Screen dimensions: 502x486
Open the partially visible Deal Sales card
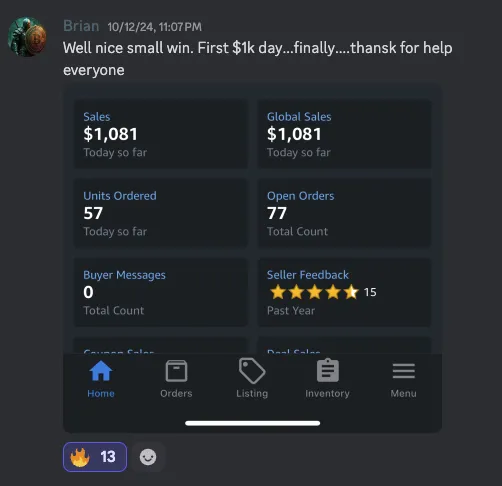(x=345, y=345)
